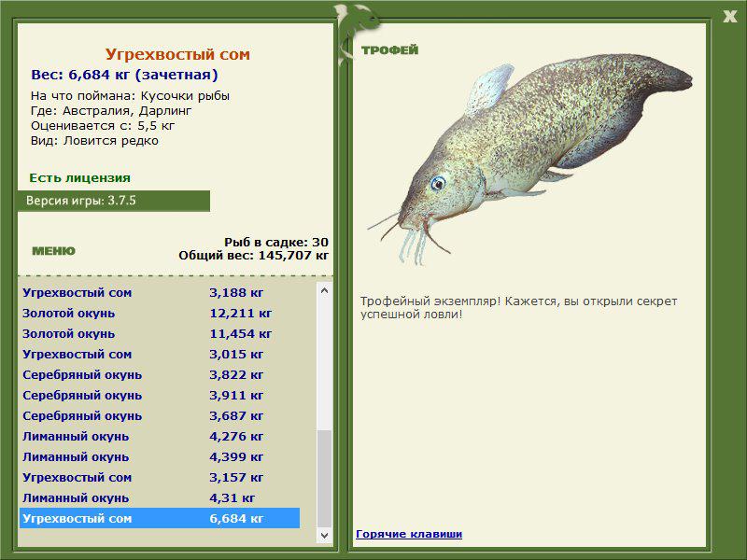The width and height of the screenshot is (747, 560).
Task: Select Серебряный окунь 3,911 кг entry
Action: (x=160, y=395)
